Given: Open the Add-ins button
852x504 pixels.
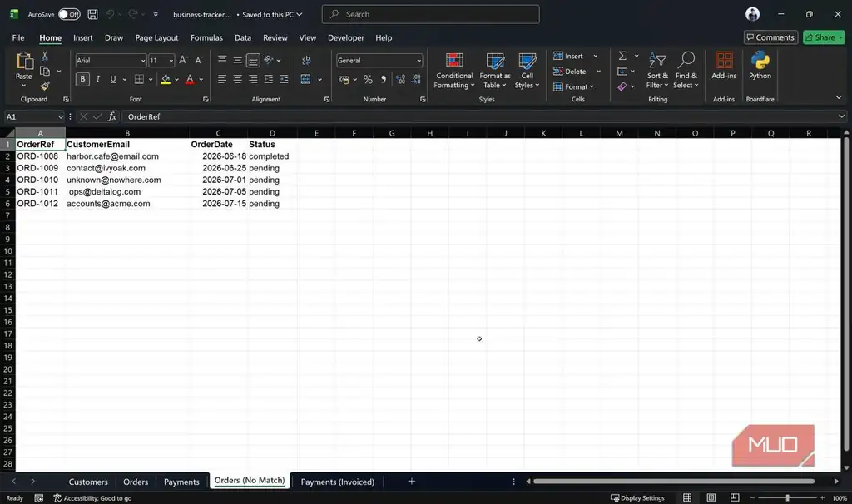Looking at the screenshot, I should tap(724, 66).
